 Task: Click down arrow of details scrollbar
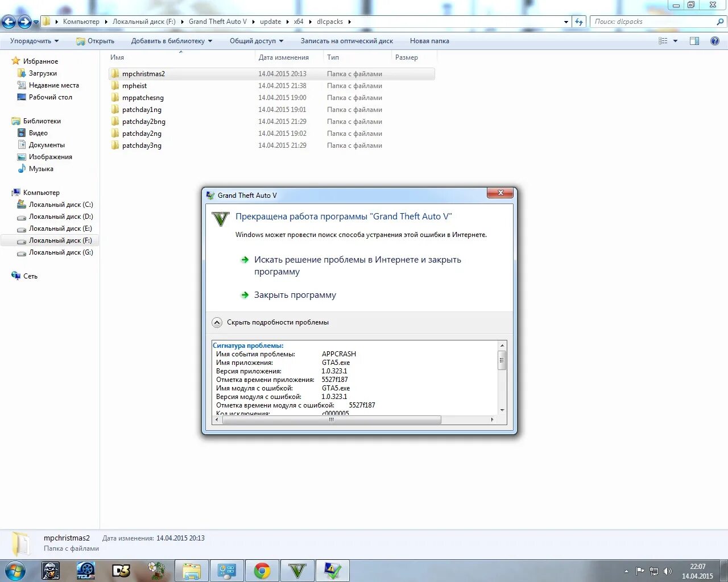coord(502,410)
